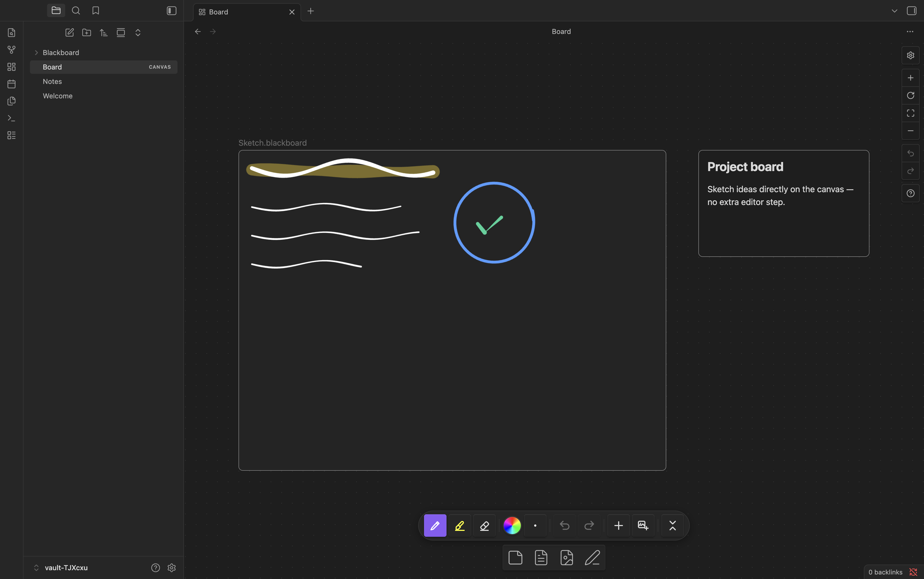Change file sort order
The image size is (924, 579).
103,33
